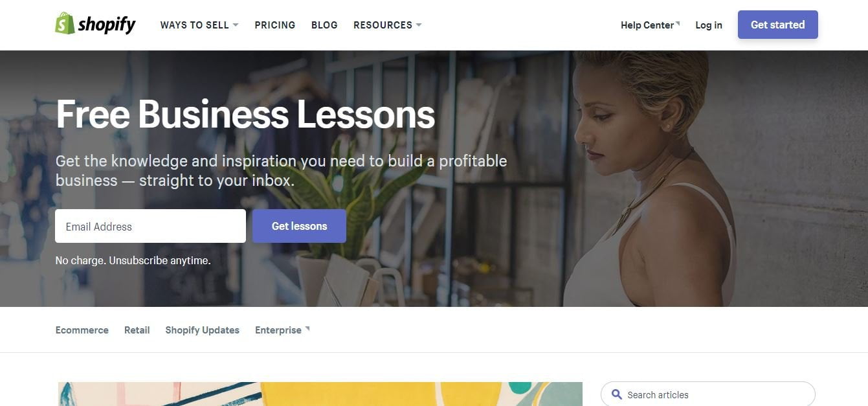Select the Shopify Updates category tab

coord(203,330)
